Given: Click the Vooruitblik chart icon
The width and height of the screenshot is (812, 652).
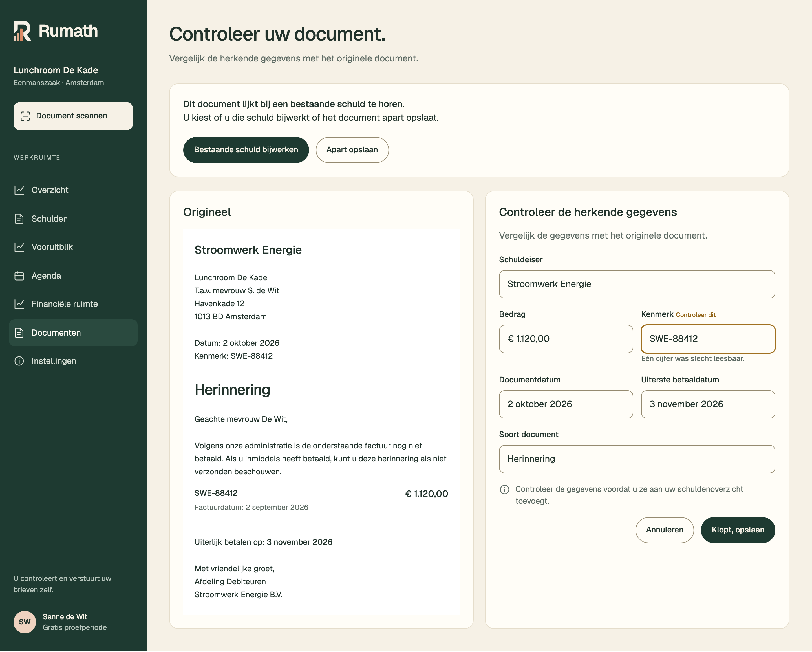Looking at the screenshot, I should [x=19, y=247].
